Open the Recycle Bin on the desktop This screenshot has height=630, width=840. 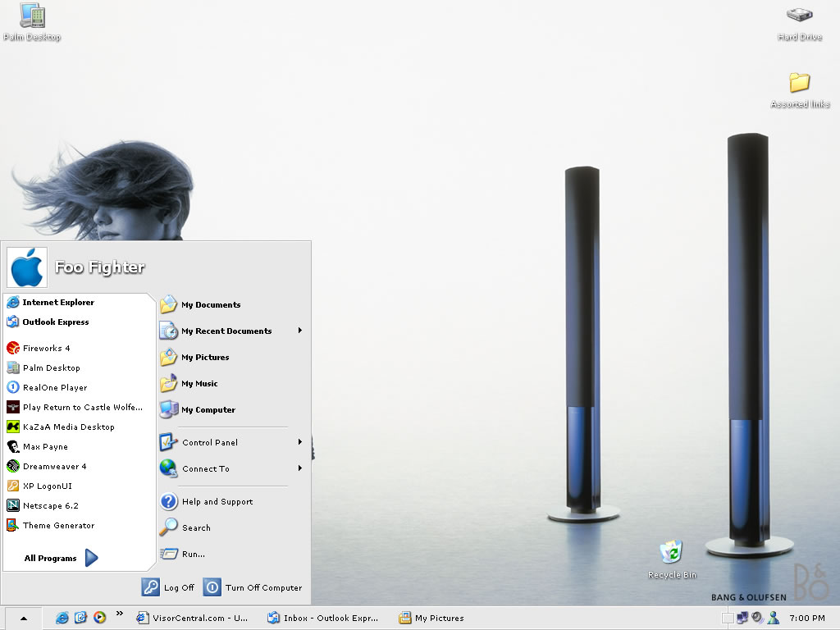pos(672,557)
